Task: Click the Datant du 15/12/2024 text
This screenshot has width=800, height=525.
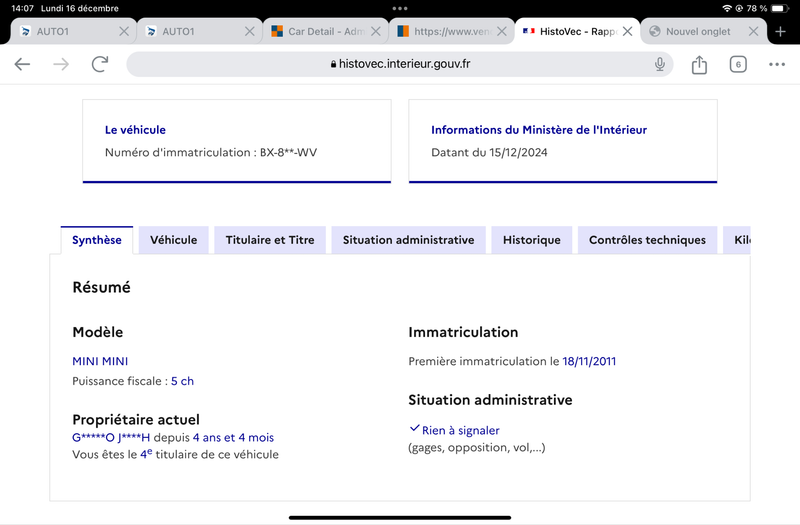Action: pos(489,152)
